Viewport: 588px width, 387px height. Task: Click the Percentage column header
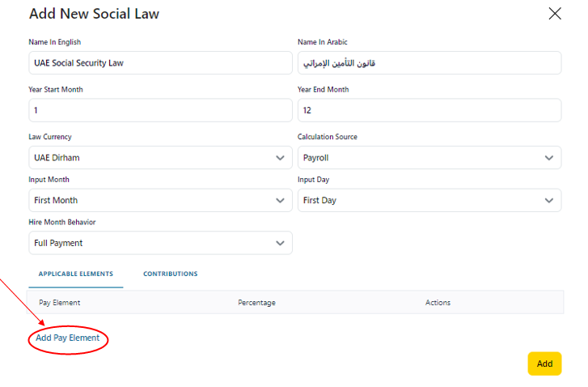[256, 303]
